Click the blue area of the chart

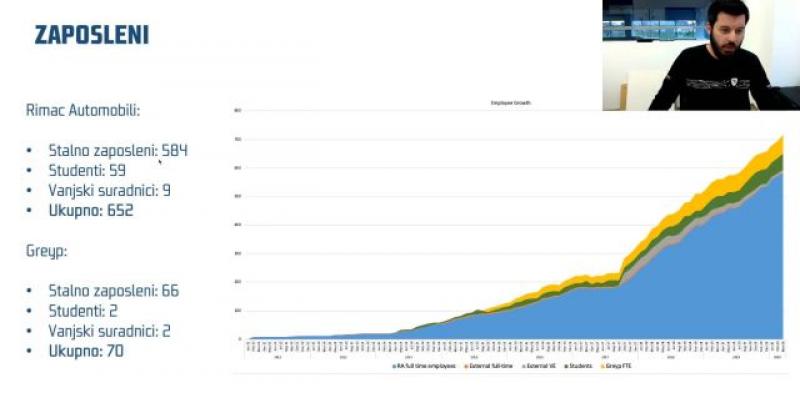point(700,290)
